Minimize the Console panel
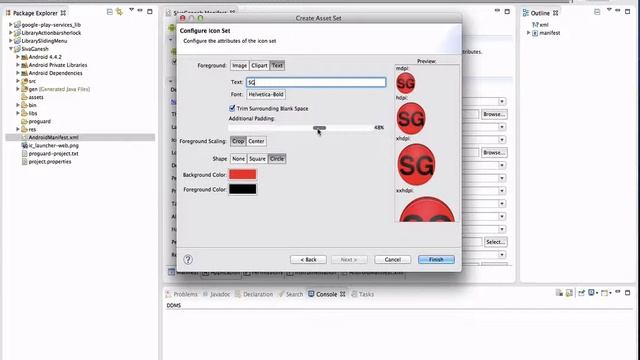 tap(618, 291)
